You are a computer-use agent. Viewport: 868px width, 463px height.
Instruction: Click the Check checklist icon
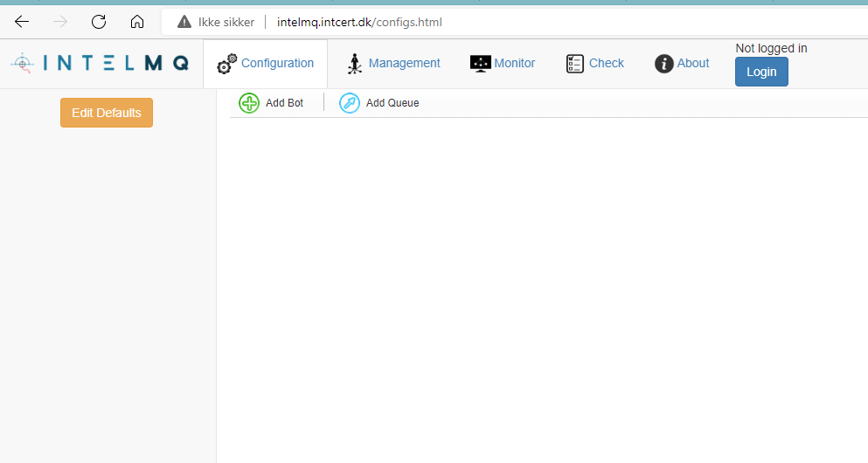coord(574,63)
